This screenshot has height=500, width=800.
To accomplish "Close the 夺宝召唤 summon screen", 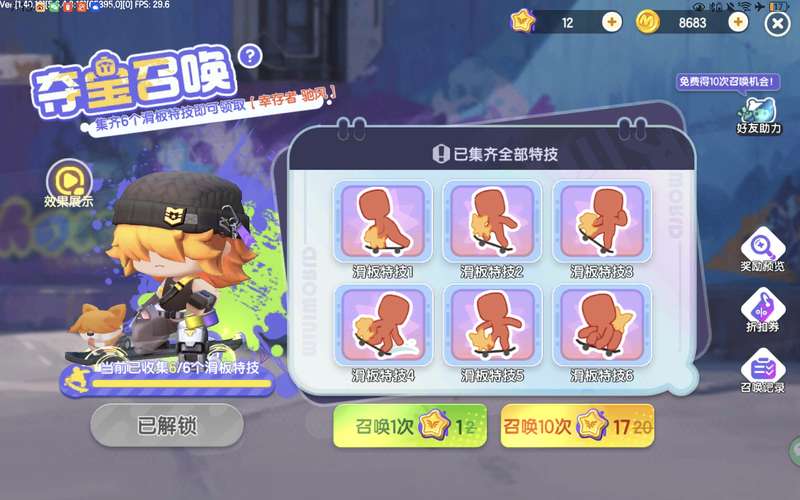I will click(x=777, y=23).
